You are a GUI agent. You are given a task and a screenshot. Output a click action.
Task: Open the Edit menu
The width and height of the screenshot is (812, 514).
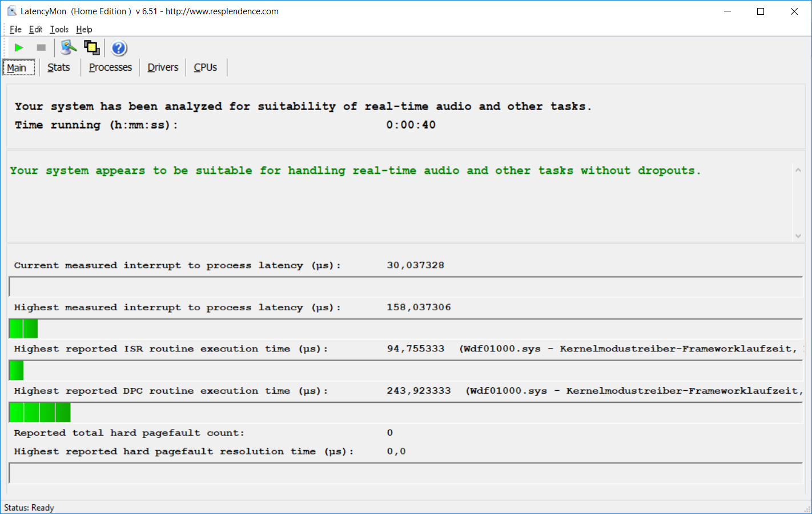click(35, 30)
